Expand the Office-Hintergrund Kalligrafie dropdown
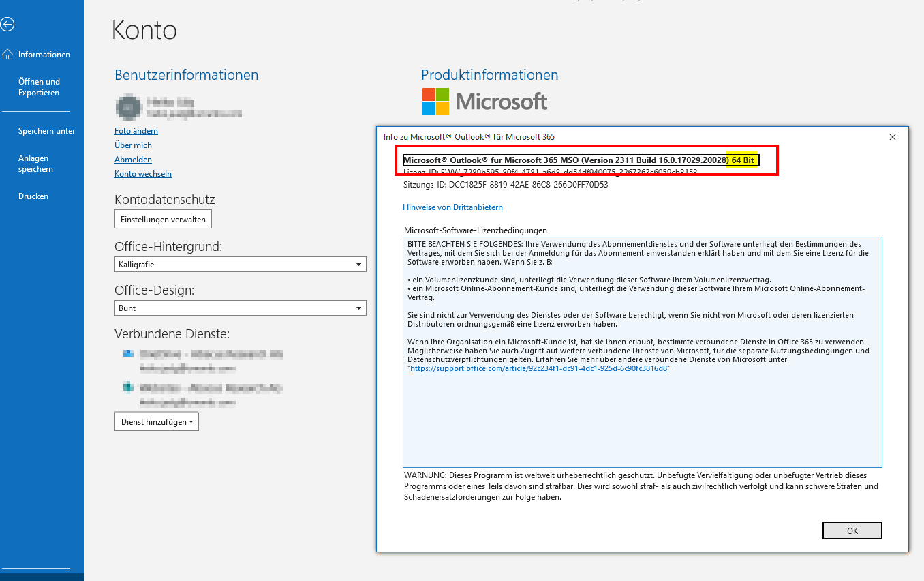This screenshot has height=581, width=924. 359,265
